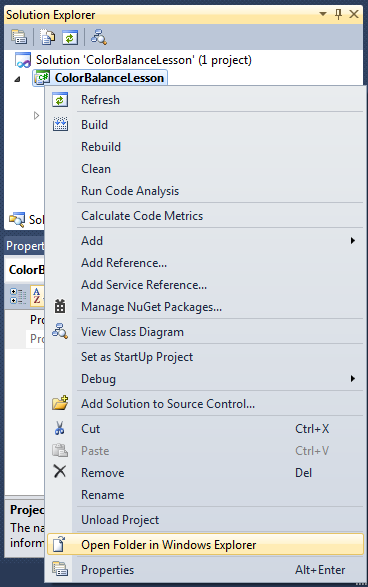The width and height of the screenshot is (368, 587).
Task: Expand the collapsed child node under project
Action: pyautogui.click(x=36, y=115)
